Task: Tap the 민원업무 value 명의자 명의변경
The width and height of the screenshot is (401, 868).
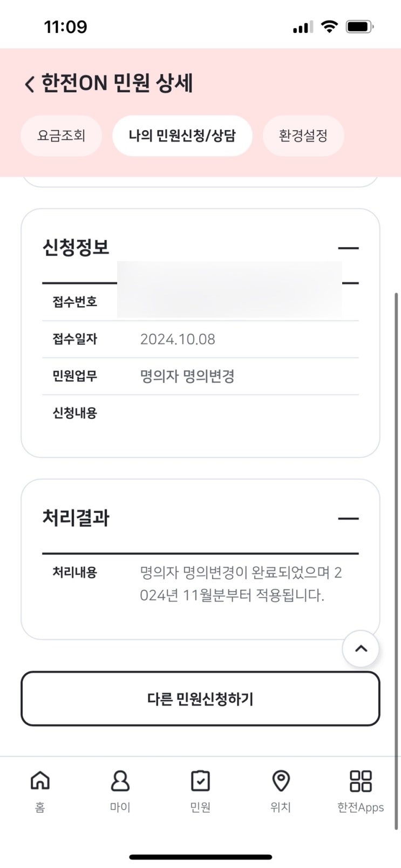Action: (187, 376)
